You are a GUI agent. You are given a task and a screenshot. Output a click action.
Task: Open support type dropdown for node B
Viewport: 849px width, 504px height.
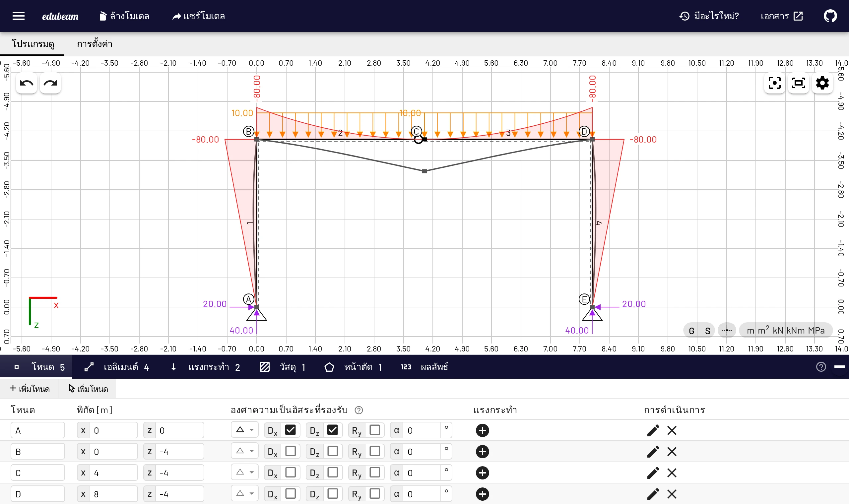pyautogui.click(x=244, y=452)
